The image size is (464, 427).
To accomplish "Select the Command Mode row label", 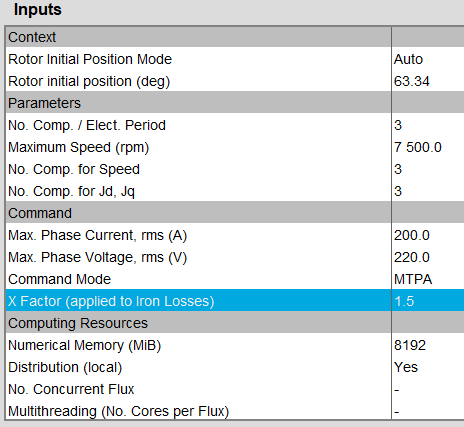I will [x=59, y=279].
